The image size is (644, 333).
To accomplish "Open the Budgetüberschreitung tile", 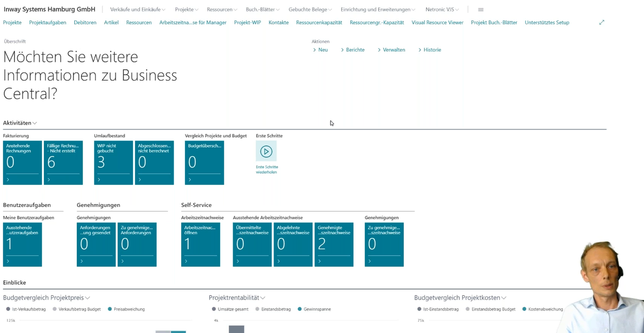I will coord(204,163).
